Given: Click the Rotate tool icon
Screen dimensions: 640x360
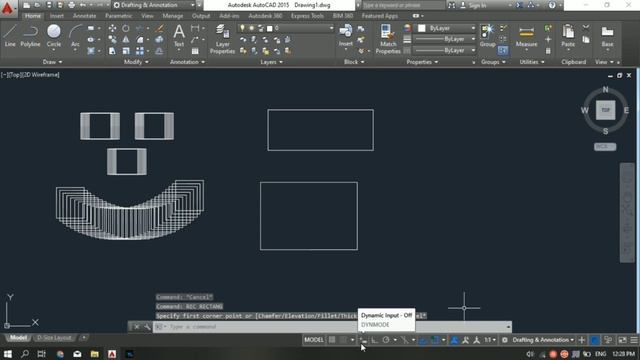Looking at the screenshot, I should pyautogui.click(x=126, y=29).
